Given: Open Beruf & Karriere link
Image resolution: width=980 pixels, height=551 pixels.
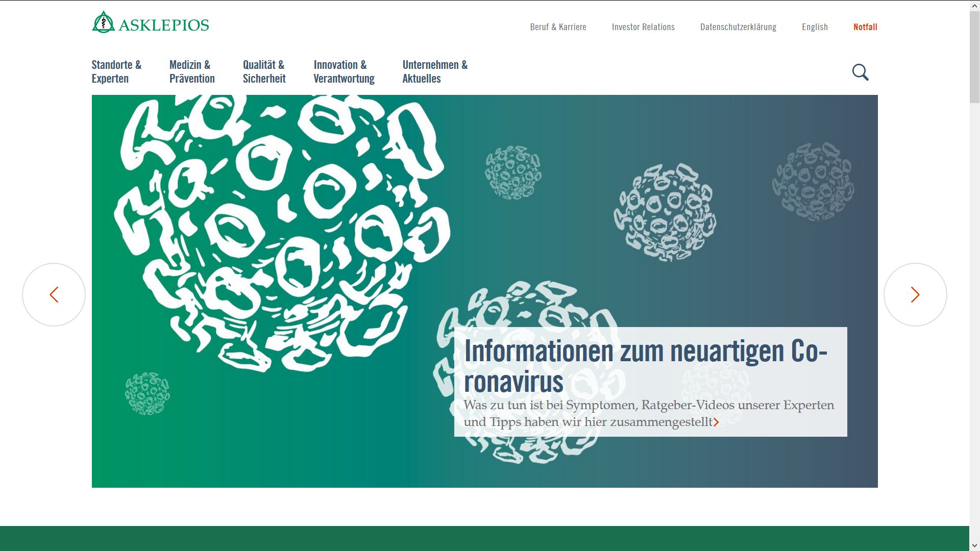Looking at the screenshot, I should pos(558,27).
